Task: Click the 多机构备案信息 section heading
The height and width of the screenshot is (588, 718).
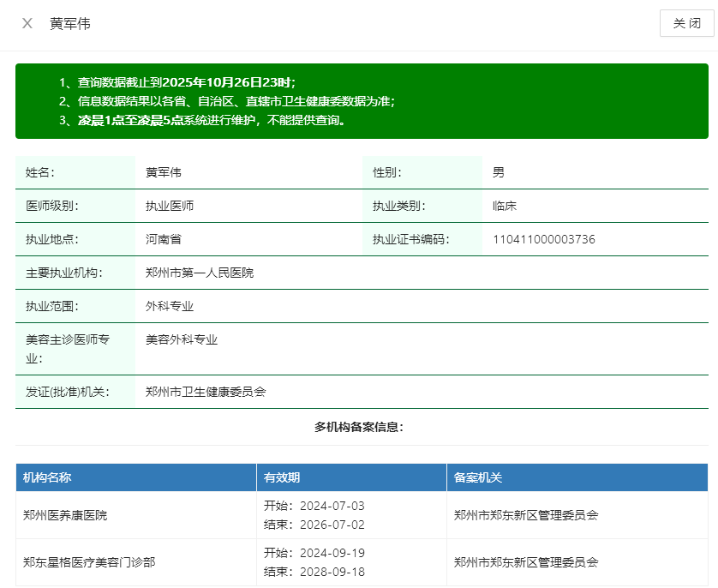Action: (359, 427)
